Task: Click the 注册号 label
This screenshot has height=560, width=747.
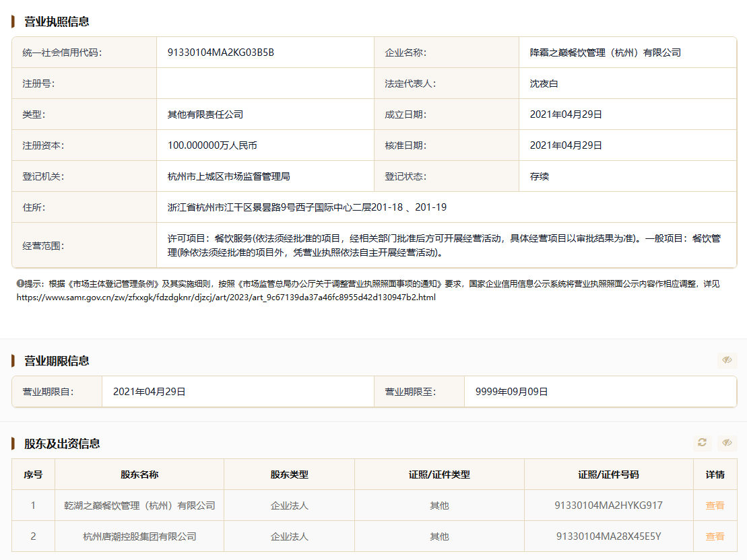Action: (38, 83)
